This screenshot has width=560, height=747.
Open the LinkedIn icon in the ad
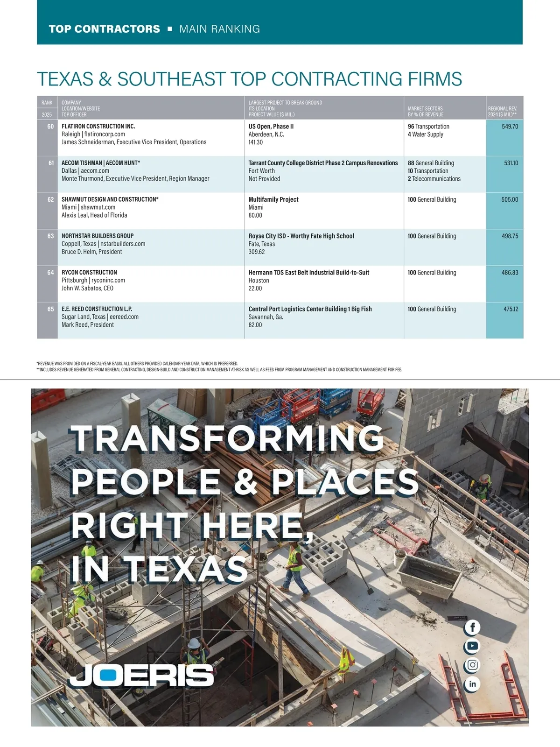click(x=472, y=684)
